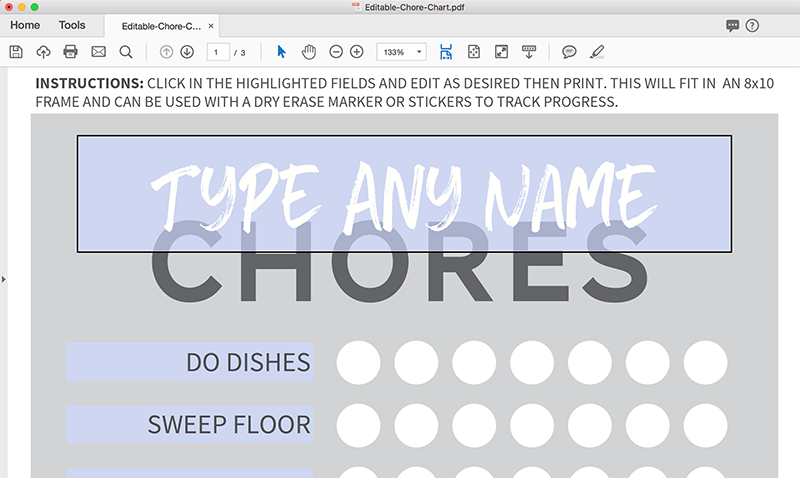Click the page number field
The width and height of the screenshot is (800, 478).
tap(218, 52)
